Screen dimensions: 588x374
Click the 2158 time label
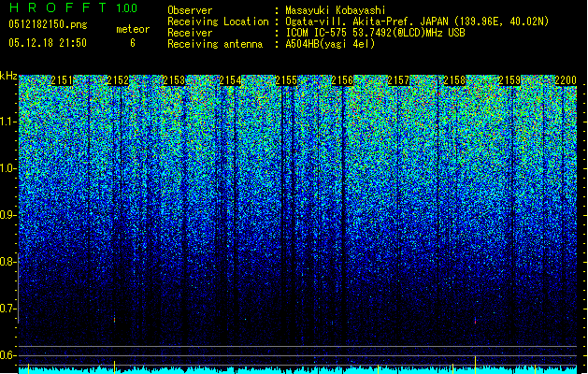[x=454, y=80]
